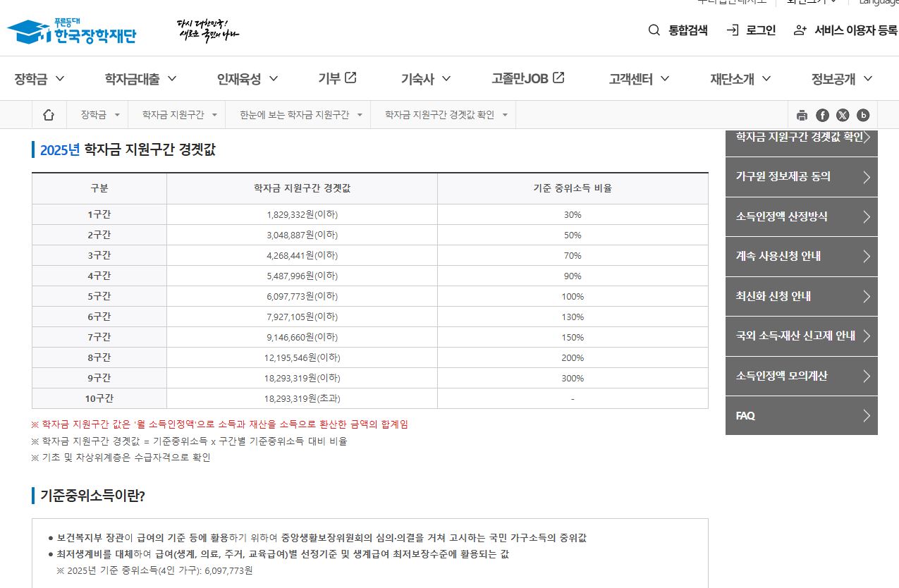Screen dimensions: 899x588
Task: Select the 6구간 row label
Action: click(x=99, y=317)
